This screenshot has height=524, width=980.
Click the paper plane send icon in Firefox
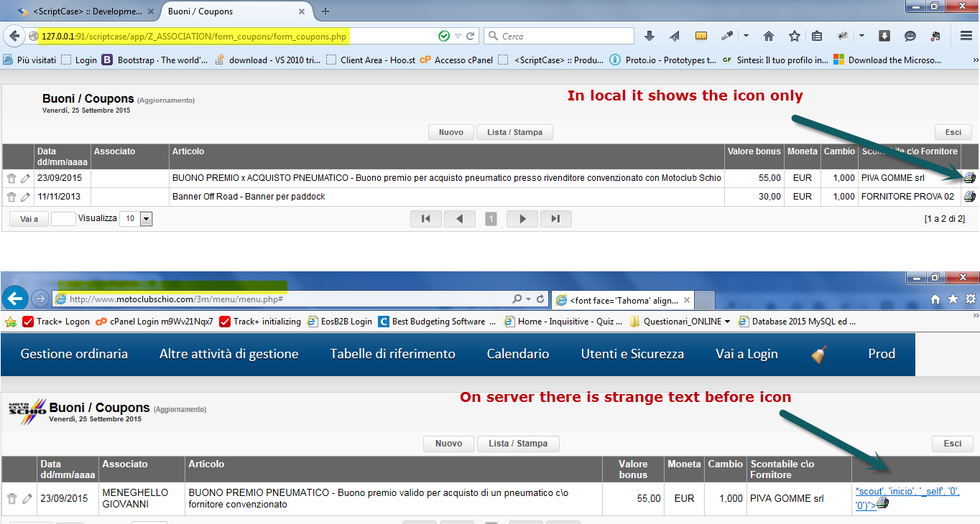[x=675, y=36]
